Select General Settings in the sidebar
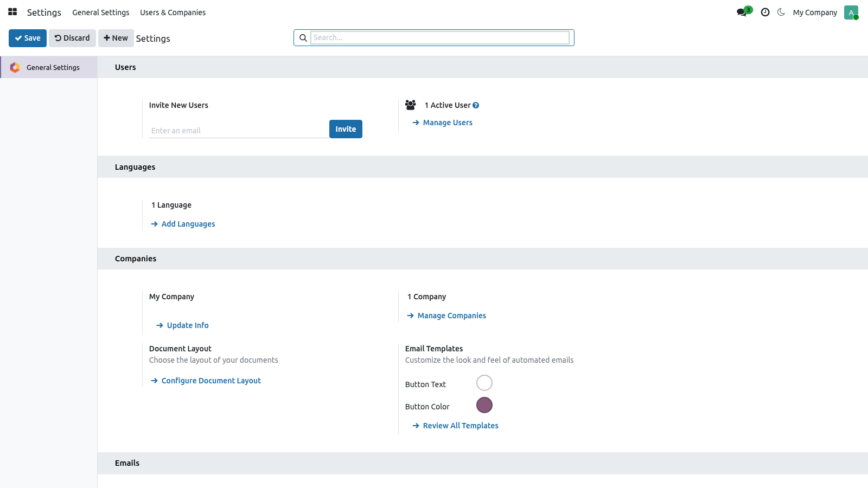This screenshot has height=488, width=868. pos(49,67)
